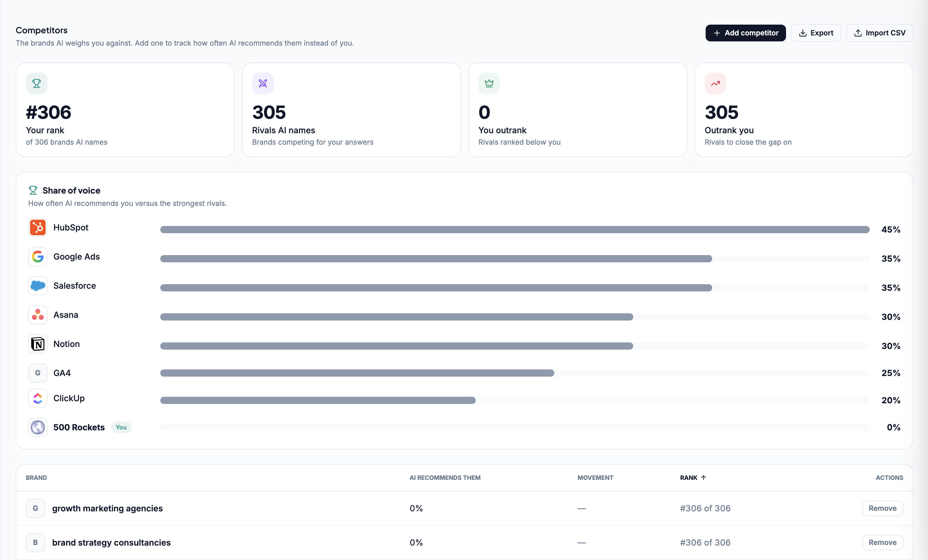Viewport: 928px width, 560px height.
Task: Select the Salesforce cloud logo
Action: (38, 286)
